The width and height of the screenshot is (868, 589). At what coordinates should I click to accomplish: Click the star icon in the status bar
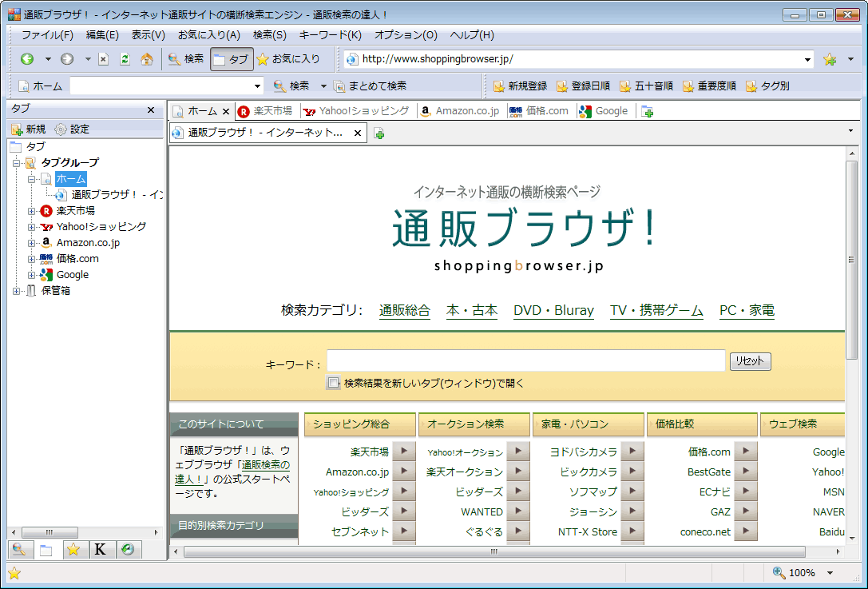(14, 574)
